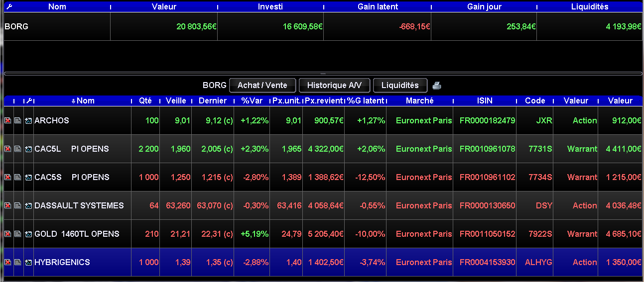Click the red delete icon on DASSAULT SYSTEMES row

click(7, 206)
